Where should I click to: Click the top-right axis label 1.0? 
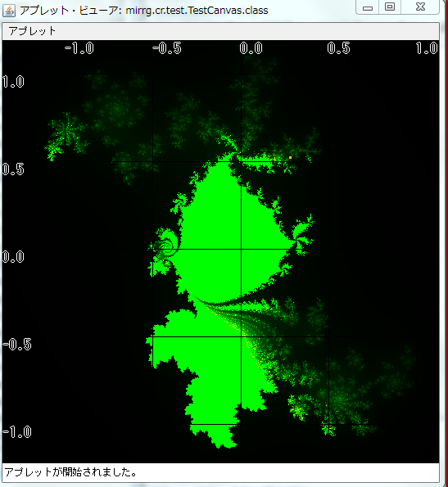click(428, 48)
